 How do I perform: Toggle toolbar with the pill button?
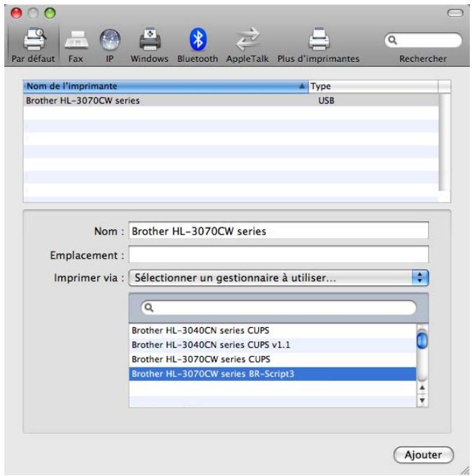click(455, 13)
